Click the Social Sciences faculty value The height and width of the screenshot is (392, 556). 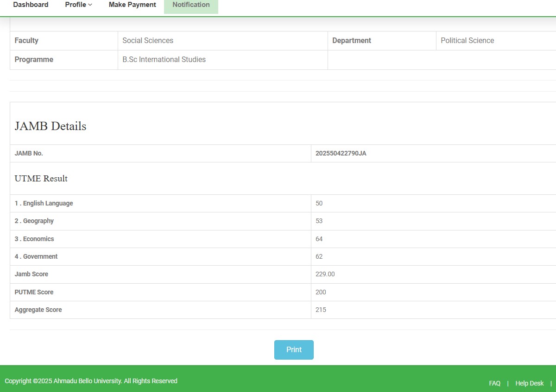point(148,41)
